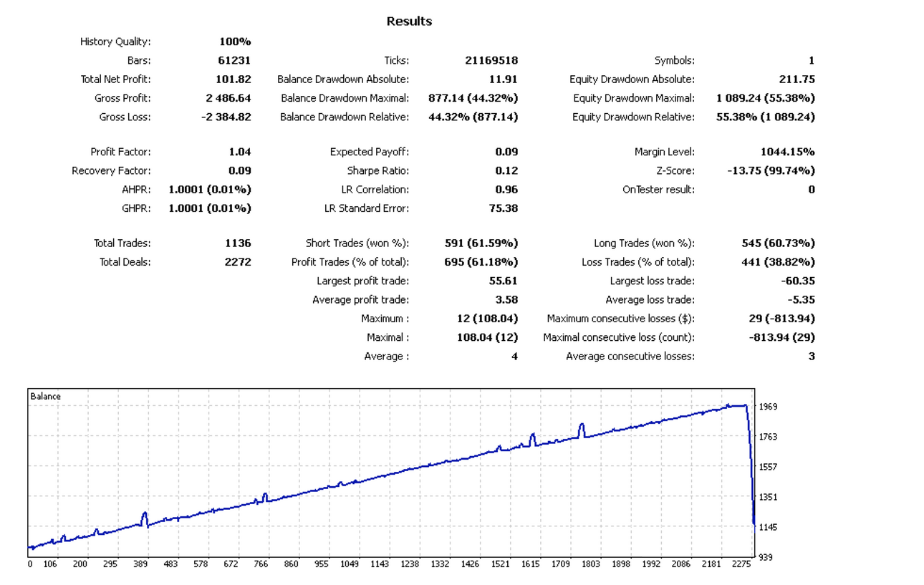
Task: Select the Ticks value 21169518
Action: point(491,61)
